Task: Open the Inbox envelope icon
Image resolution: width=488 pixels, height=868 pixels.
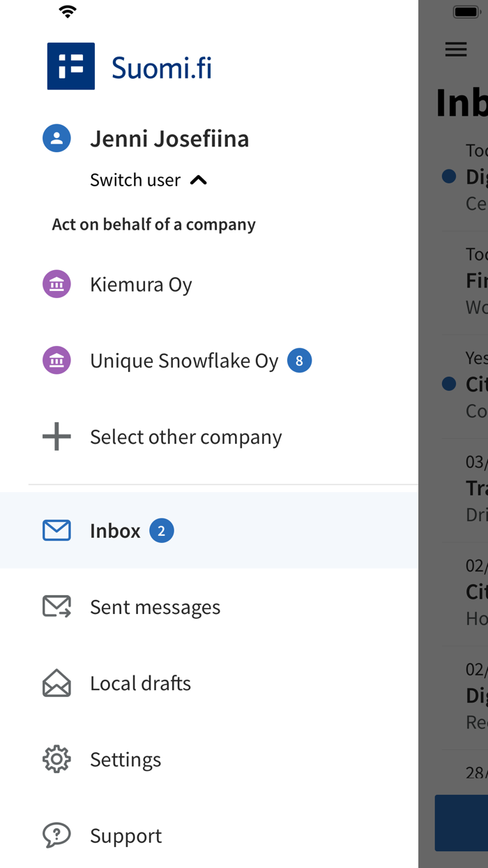Action: [x=56, y=530]
